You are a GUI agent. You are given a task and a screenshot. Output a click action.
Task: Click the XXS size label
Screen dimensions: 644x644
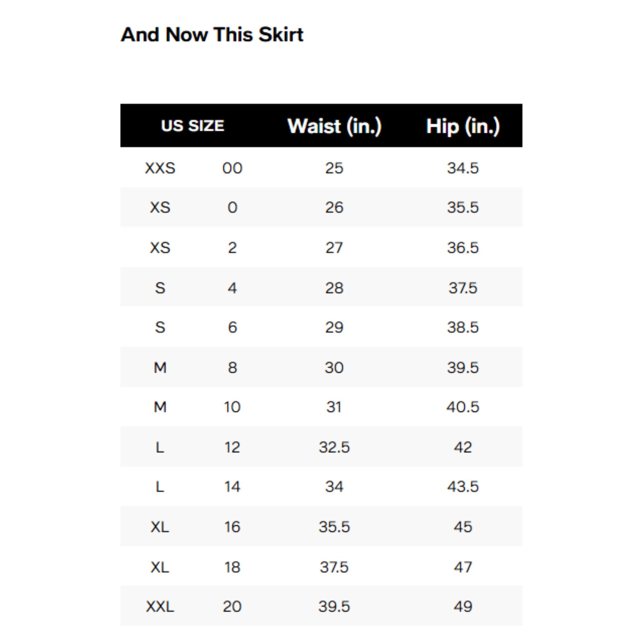[160, 168]
